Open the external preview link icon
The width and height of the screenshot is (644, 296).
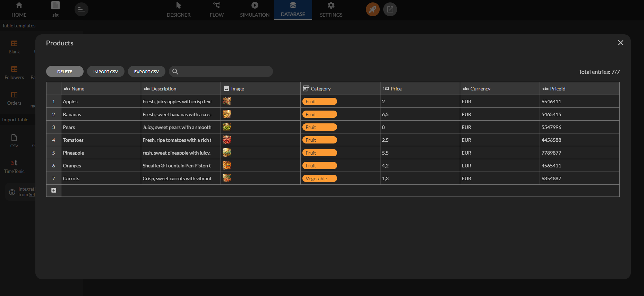[390, 9]
